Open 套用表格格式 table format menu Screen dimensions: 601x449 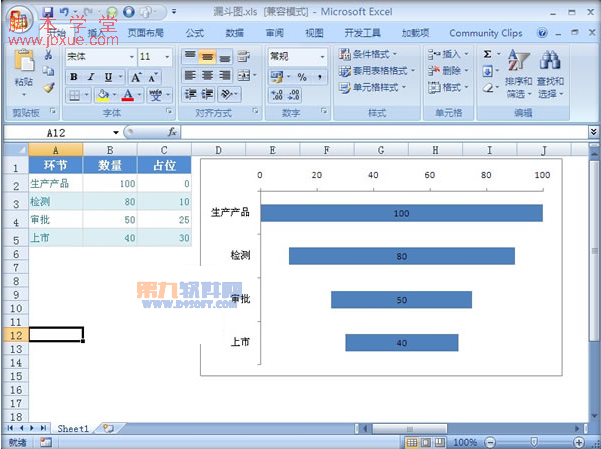pyautogui.click(x=377, y=71)
